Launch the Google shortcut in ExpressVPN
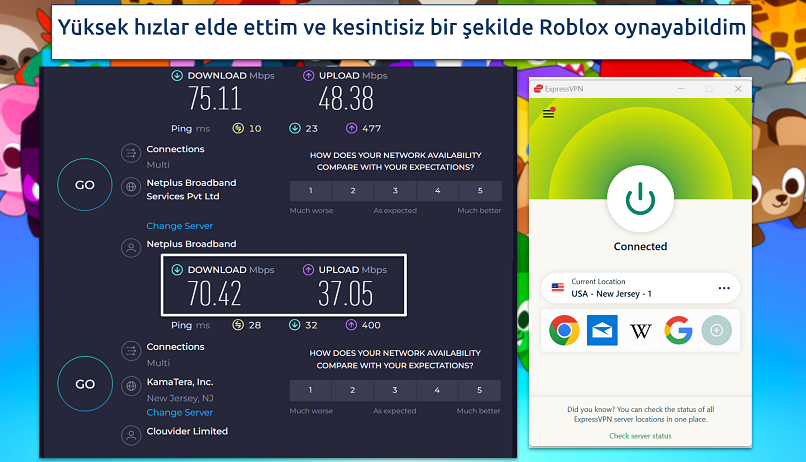Viewport: 806px width, 462px height. [678, 330]
